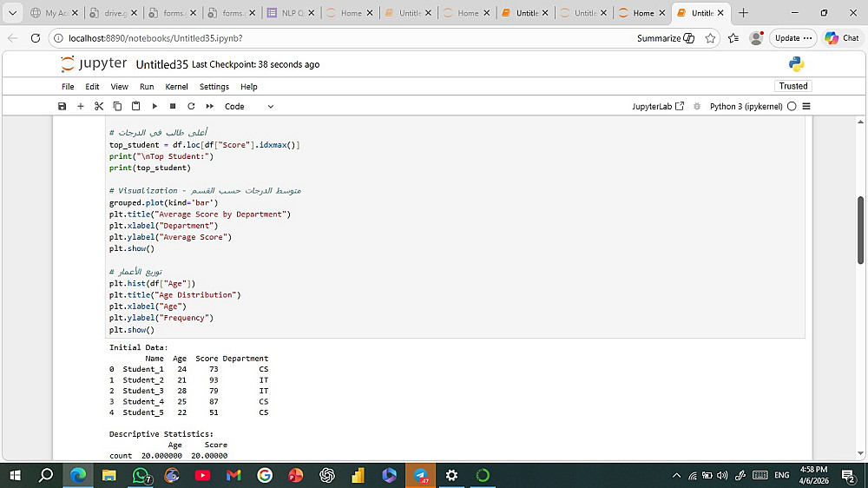The width and height of the screenshot is (868, 488).
Task: Click the browser address bar URL
Action: point(155,38)
